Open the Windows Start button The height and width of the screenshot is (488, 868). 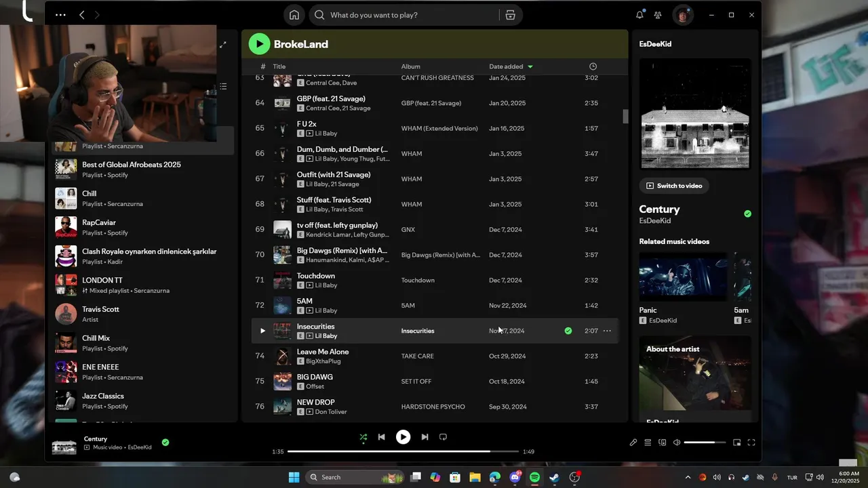click(x=294, y=477)
